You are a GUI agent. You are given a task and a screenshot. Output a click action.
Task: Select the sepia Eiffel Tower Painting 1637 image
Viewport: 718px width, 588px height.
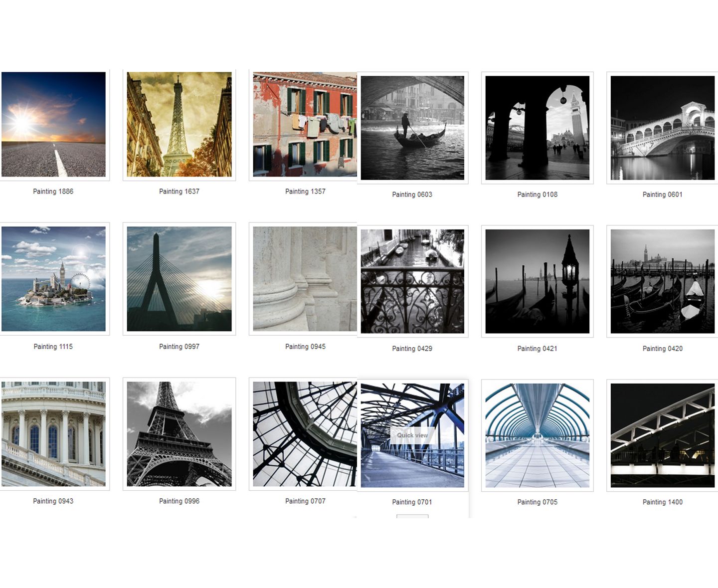click(x=179, y=124)
